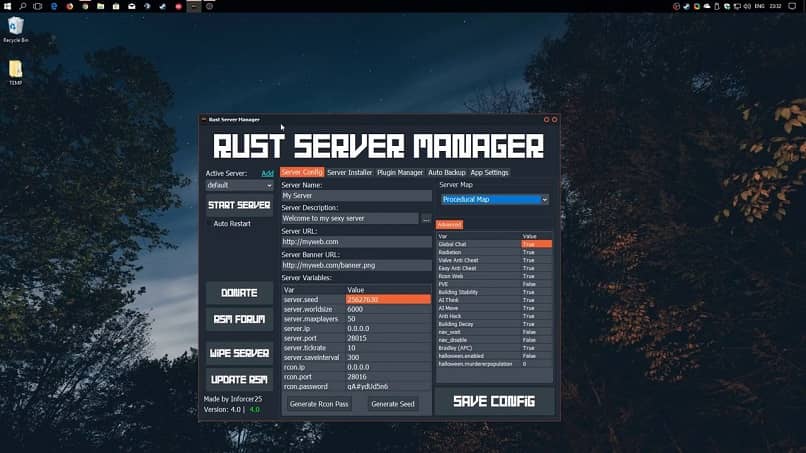806x453 pixels.
Task: Click battery icon in system tray
Action: pyautogui.click(x=717, y=6)
